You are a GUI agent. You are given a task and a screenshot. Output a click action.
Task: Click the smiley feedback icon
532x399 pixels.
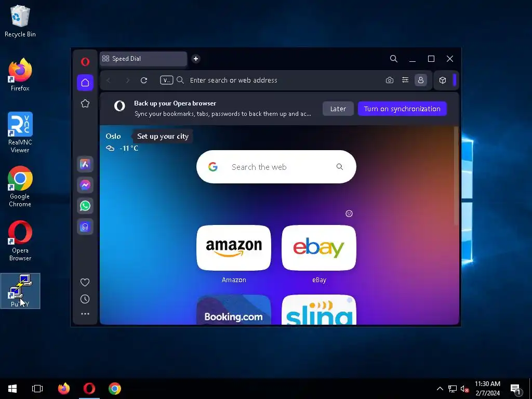[349, 214]
